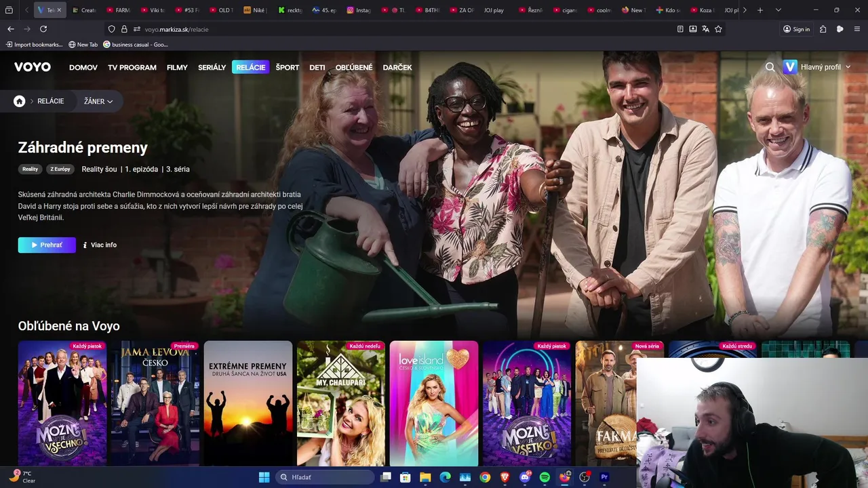The image size is (868, 488).
Task: Open Microsoft Edge from taskbar
Action: (x=445, y=477)
